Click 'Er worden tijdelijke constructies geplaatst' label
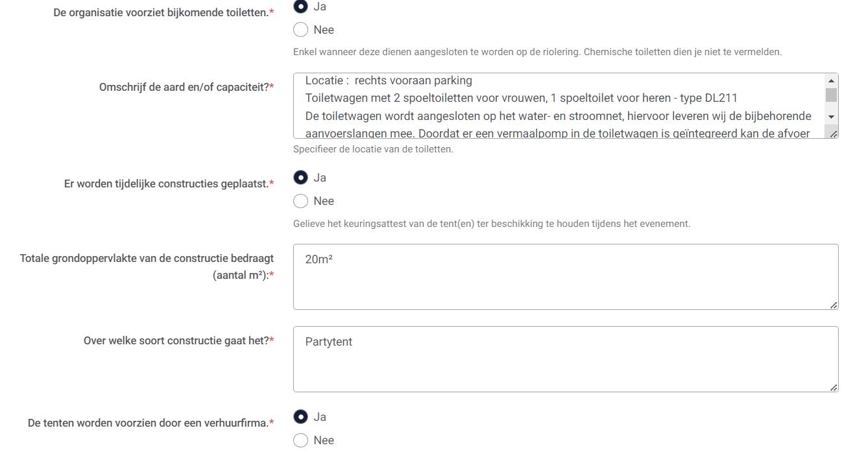Viewport: 868px width, 450px height. (166, 184)
